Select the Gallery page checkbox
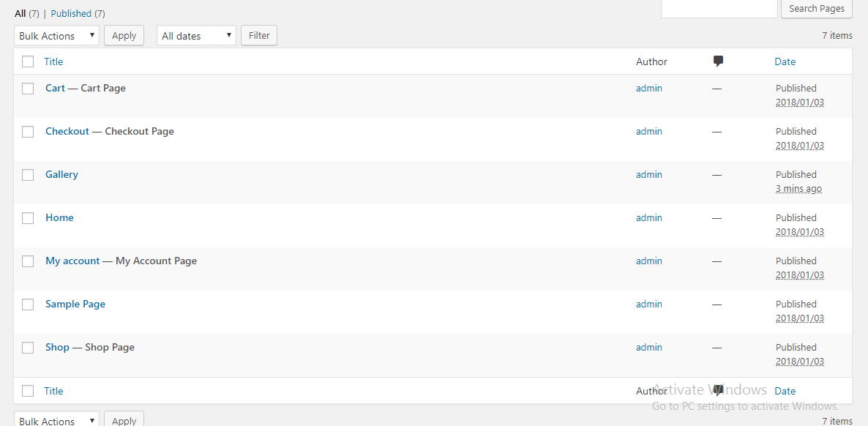Viewport: 868px width, 426px height. point(28,175)
